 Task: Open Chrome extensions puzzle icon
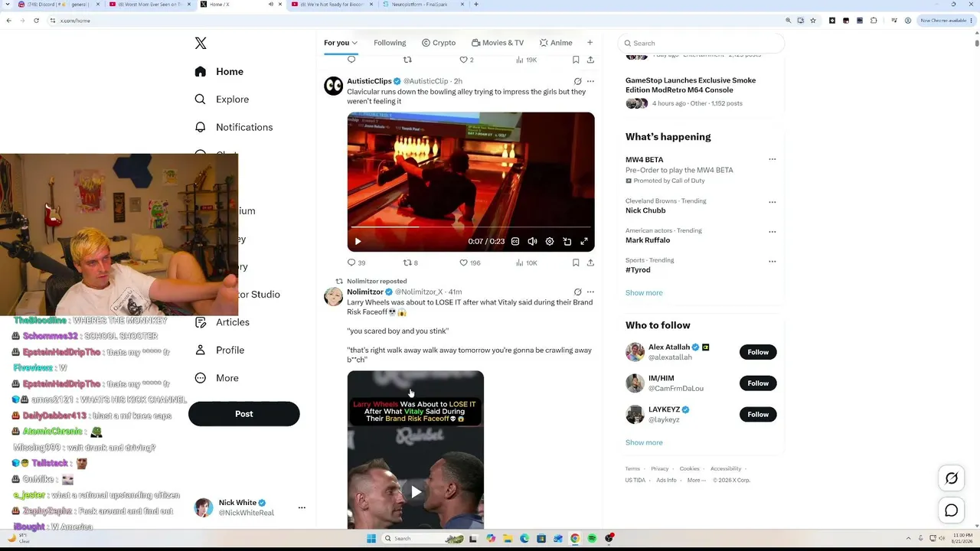tap(874, 21)
